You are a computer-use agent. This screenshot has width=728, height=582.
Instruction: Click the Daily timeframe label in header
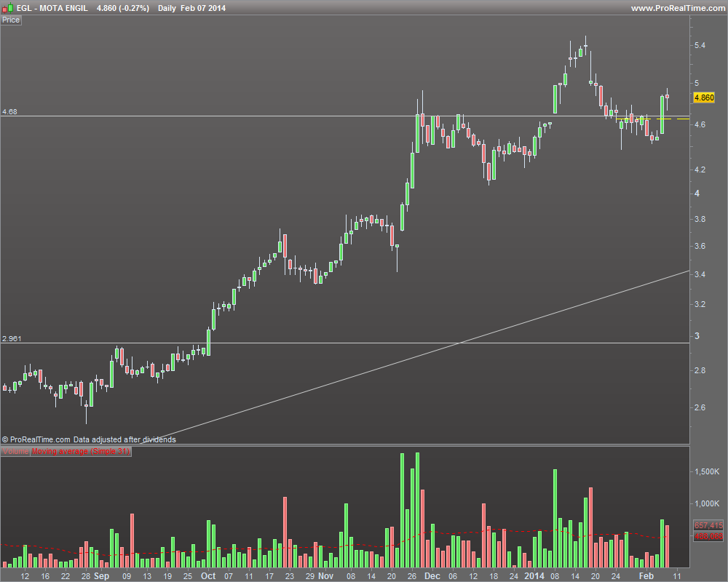167,8
